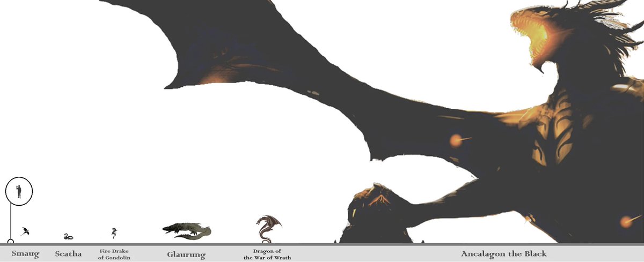The width and height of the screenshot is (644, 262).
Task: Click the human silhouette inside the circle
Action: [19, 191]
